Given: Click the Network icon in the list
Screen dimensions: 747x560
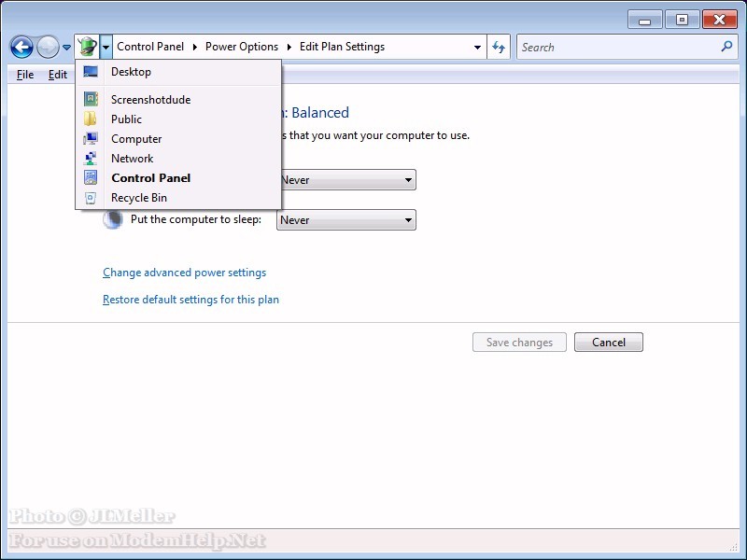Looking at the screenshot, I should [91, 158].
